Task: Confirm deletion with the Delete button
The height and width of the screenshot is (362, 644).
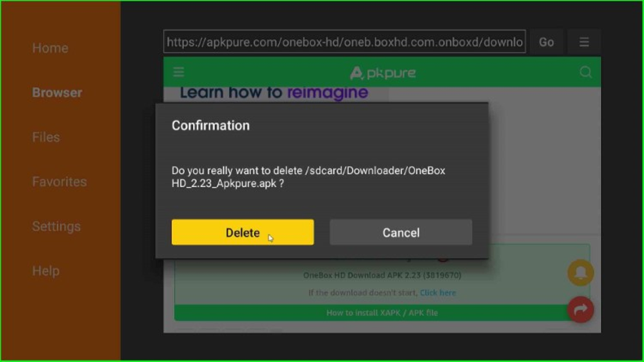Action: [243, 233]
